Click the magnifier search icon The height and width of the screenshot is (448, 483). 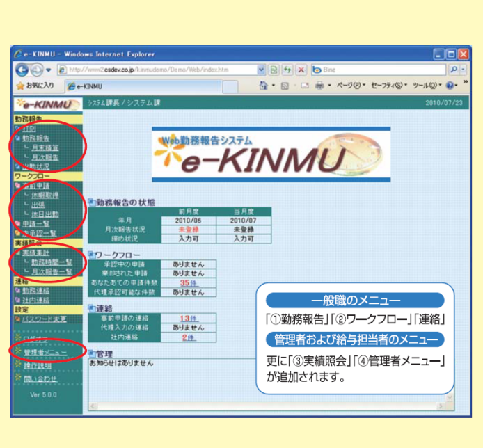tap(454, 70)
